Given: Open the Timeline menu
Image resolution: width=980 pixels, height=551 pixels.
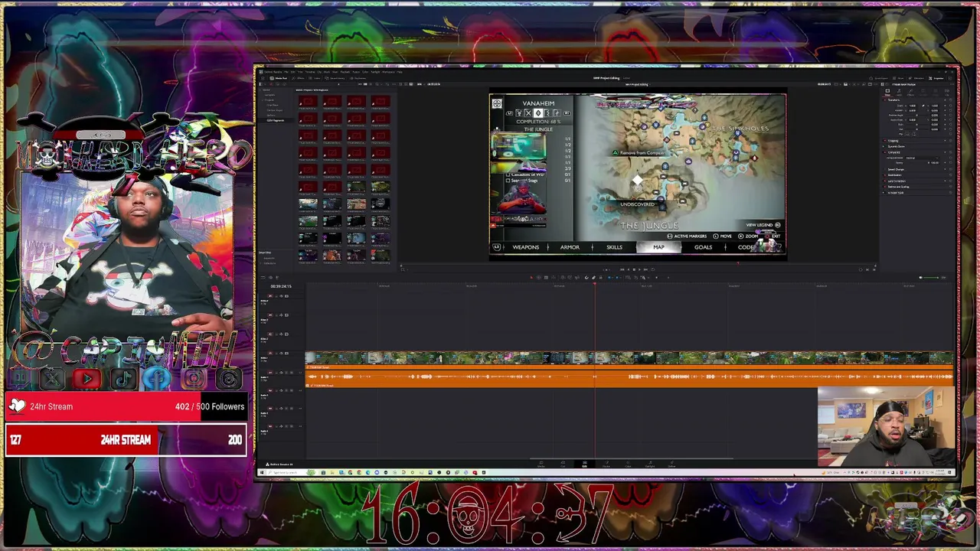Looking at the screenshot, I should [310, 72].
